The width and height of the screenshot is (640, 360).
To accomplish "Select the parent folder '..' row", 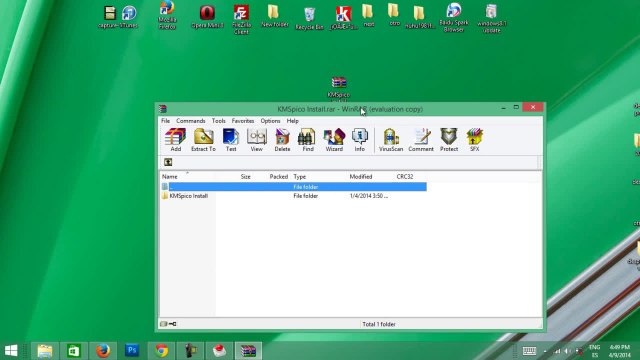I will [x=293, y=187].
